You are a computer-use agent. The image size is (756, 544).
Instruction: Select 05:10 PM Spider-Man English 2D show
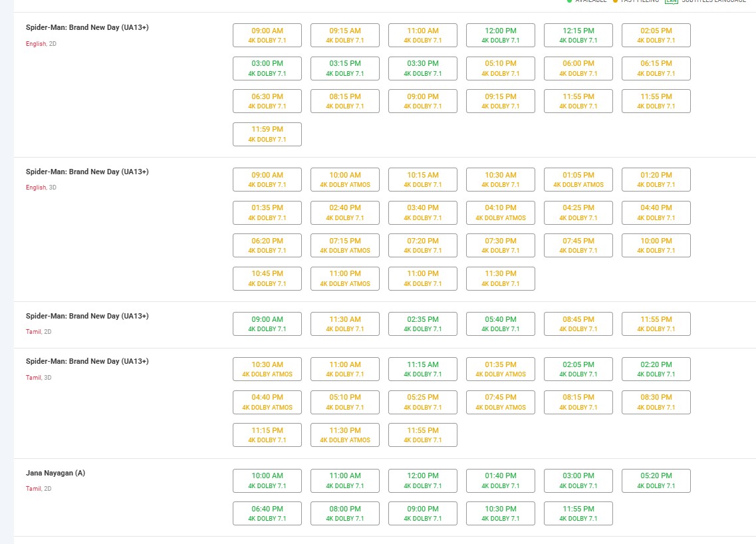coord(501,68)
